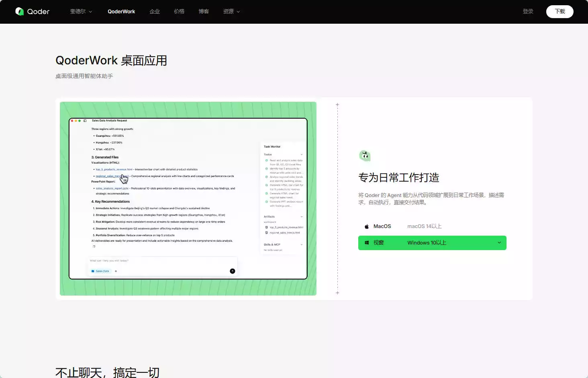Click the sidebar toggle icon in preview window
Screen dimensions: 588x378
coord(85,121)
